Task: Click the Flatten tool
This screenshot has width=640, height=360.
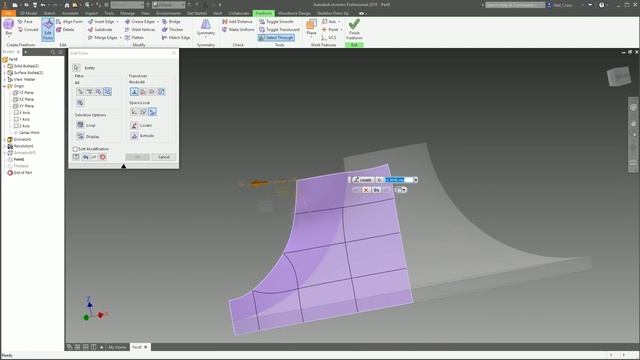Action: click(x=134, y=38)
